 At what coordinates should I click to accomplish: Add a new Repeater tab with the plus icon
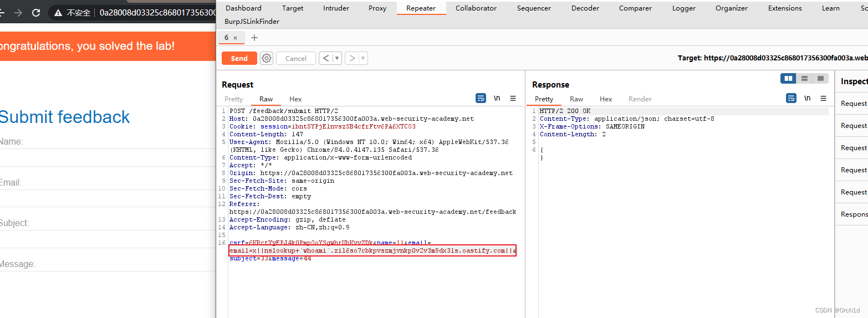[254, 38]
